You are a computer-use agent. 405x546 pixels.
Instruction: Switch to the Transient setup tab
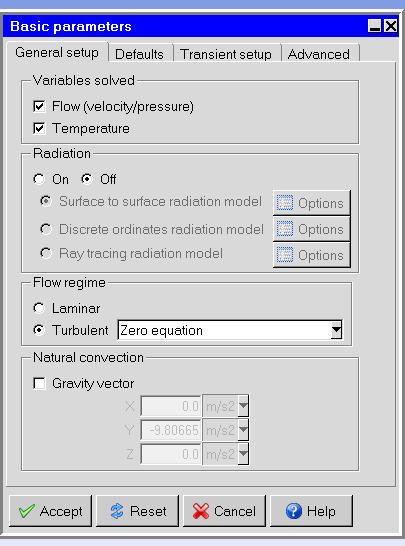click(226, 54)
